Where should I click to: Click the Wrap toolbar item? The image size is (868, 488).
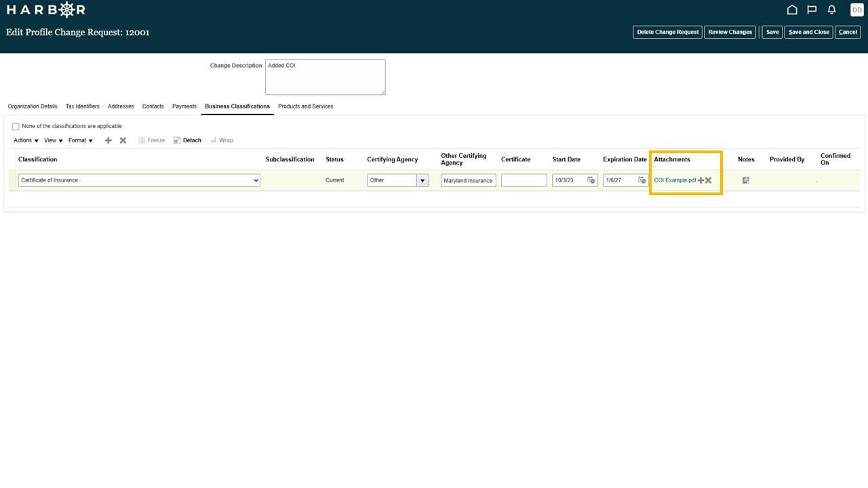(222, 140)
